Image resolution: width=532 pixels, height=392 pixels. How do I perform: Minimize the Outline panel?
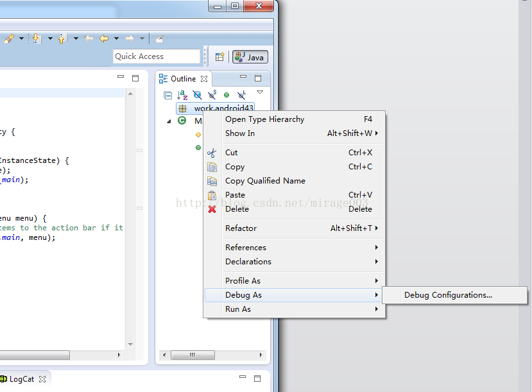(x=243, y=77)
